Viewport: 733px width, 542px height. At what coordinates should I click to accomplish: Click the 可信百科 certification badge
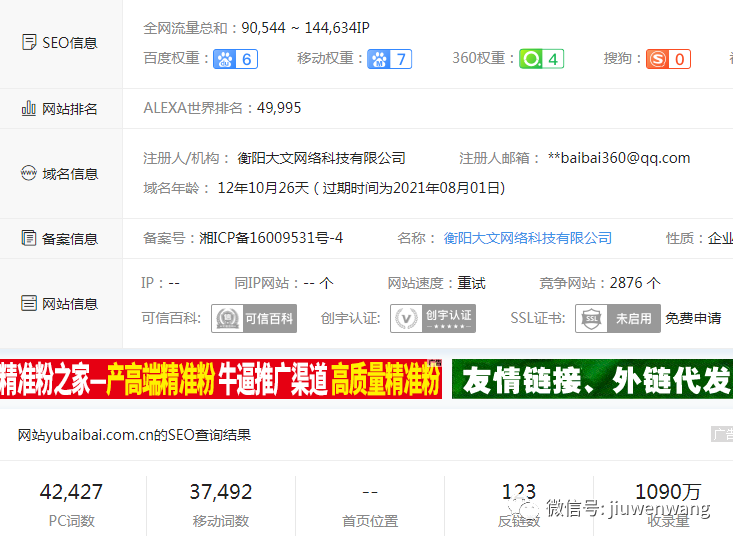click(x=254, y=318)
